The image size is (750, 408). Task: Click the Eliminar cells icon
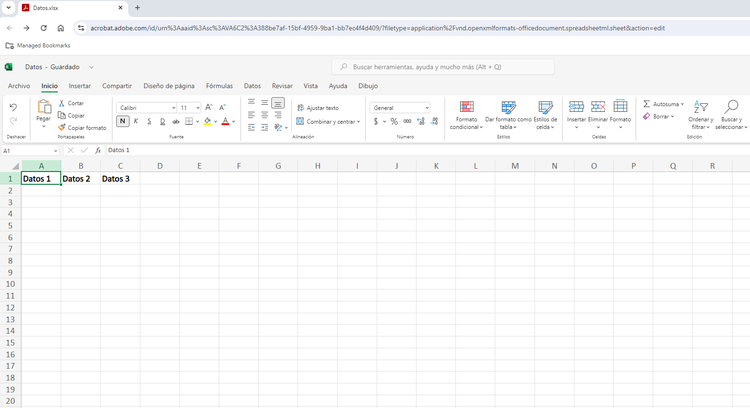coord(598,106)
